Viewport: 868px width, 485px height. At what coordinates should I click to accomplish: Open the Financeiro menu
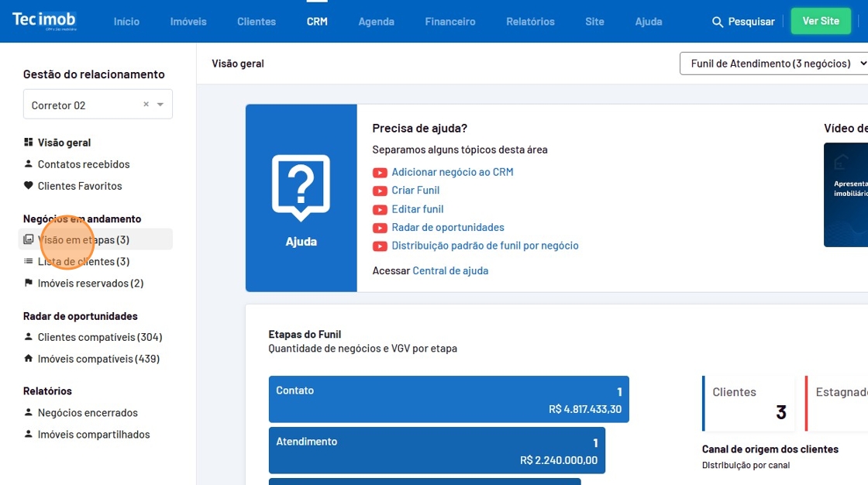pos(449,22)
